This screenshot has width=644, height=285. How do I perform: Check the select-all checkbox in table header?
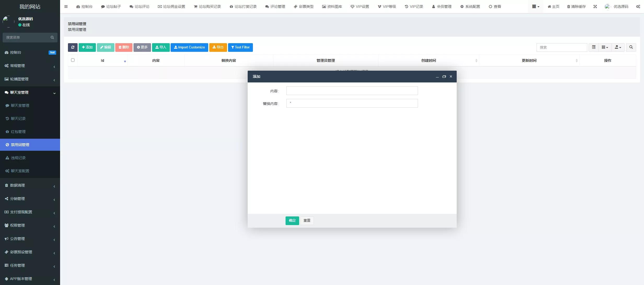(x=73, y=60)
